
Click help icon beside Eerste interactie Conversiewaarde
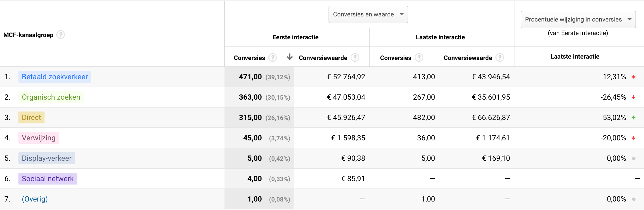point(355,58)
